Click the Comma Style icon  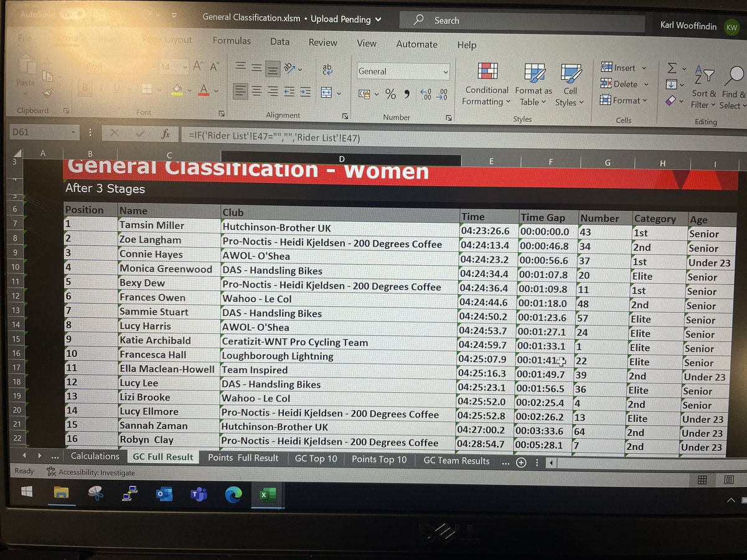click(407, 95)
